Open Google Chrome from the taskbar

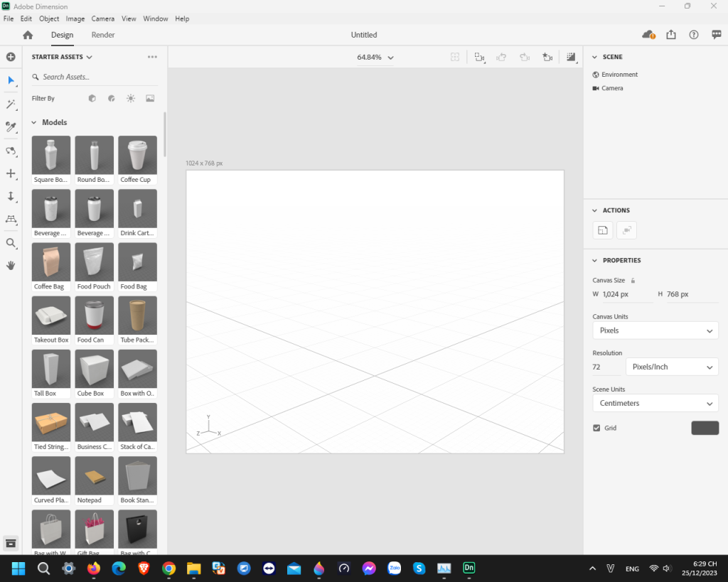pyautogui.click(x=168, y=568)
